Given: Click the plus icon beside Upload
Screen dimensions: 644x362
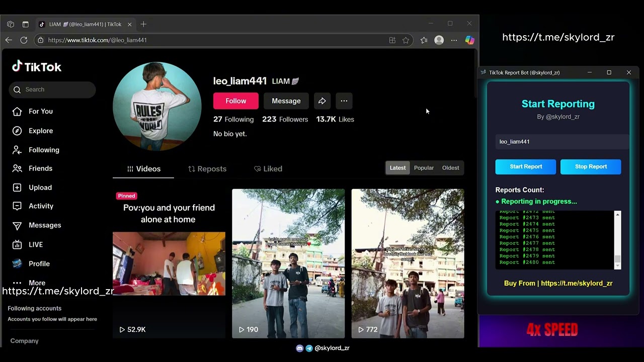Looking at the screenshot, I should coord(17,188).
